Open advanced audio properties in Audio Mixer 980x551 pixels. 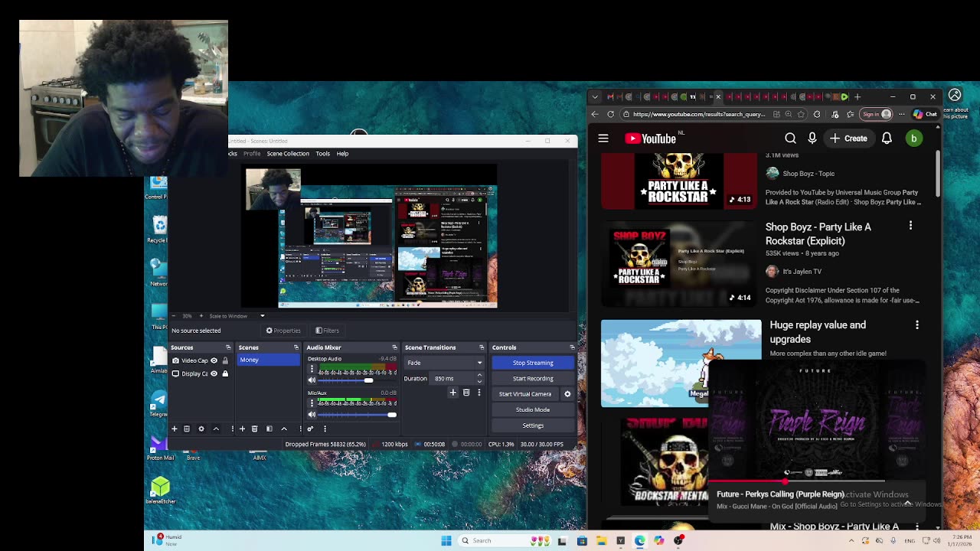click(310, 429)
